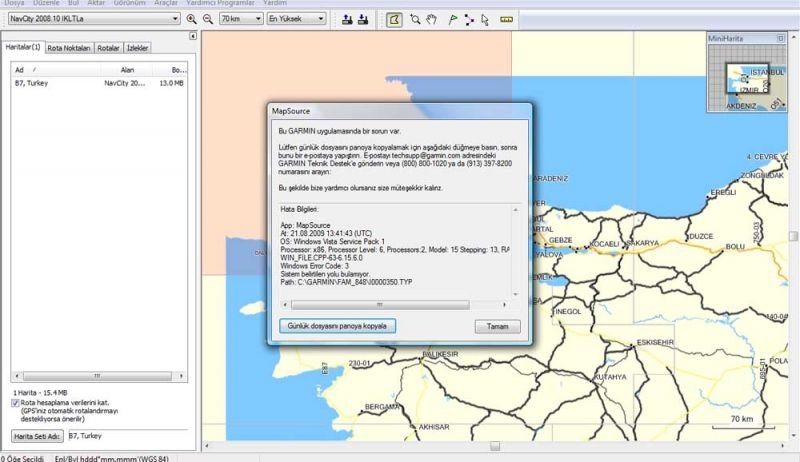Screen dimensions: 800x462
Task: Click the Zoom Out magnifier icon
Action: tap(207, 19)
